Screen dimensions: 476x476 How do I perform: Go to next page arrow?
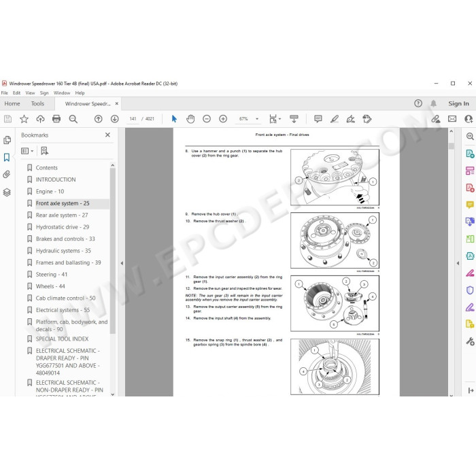click(x=114, y=119)
